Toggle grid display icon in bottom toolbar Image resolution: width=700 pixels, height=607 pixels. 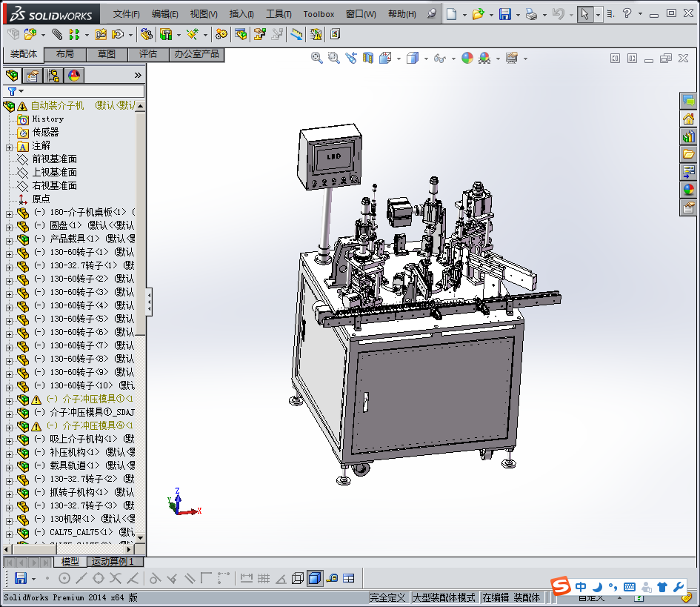click(x=264, y=578)
